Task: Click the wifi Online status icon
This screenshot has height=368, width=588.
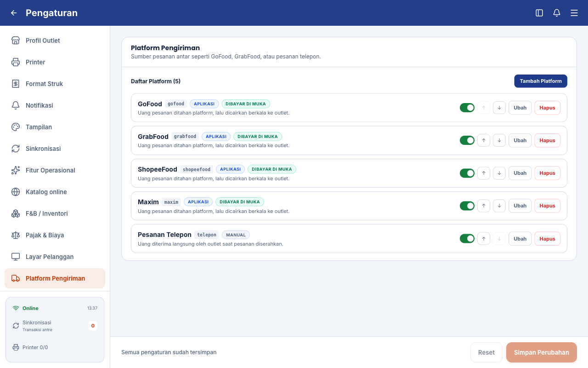Action: [16, 308]
